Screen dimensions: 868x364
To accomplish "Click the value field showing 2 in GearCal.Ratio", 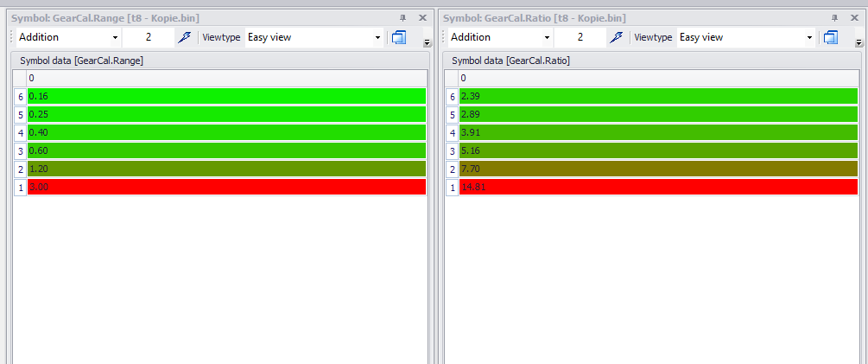I will 580,38.
